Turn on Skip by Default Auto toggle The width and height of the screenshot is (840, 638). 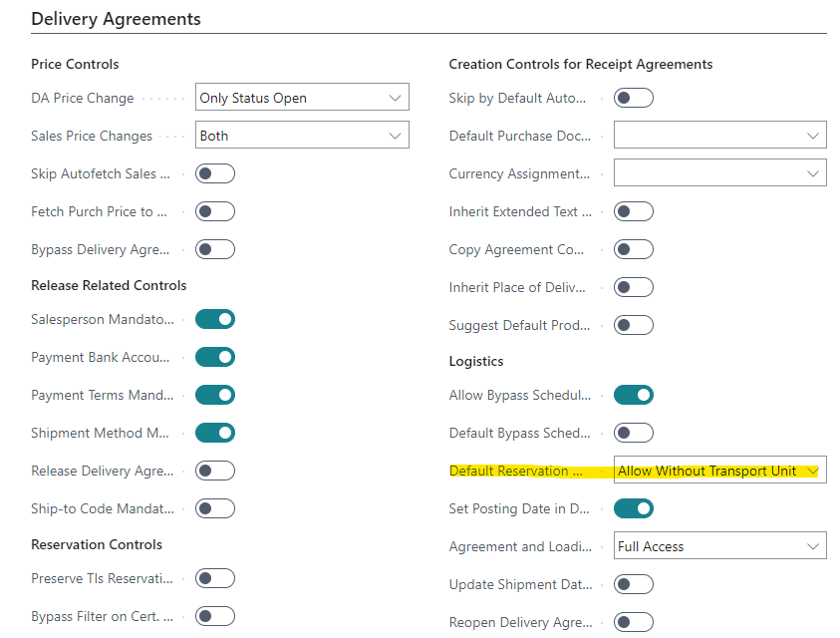633,98
